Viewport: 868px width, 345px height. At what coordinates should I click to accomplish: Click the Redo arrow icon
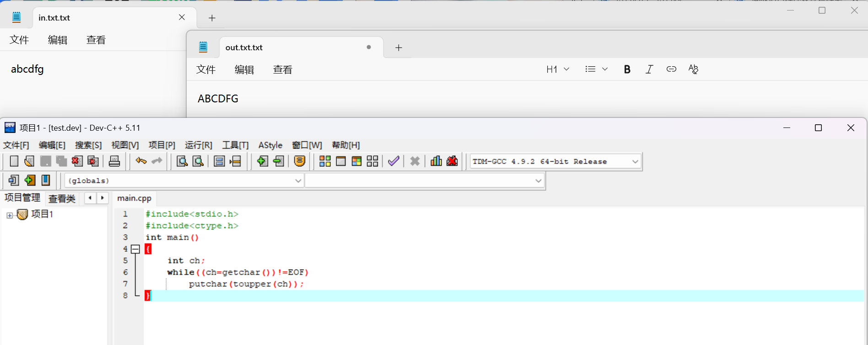[x=157, y=161]
